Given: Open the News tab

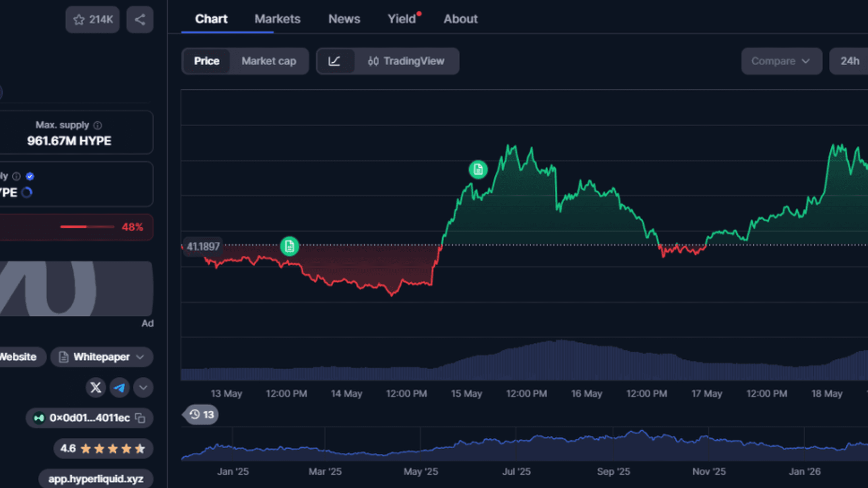Looking at the screenshot, I should pos(344,19).
